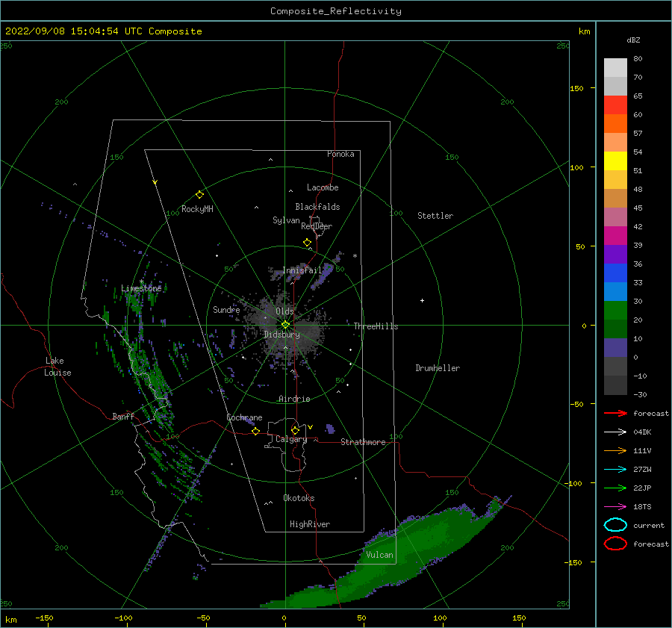Viewport: 672px width, 628px height.
Task: Click the HighRiver label
Action: click(310, 524)
